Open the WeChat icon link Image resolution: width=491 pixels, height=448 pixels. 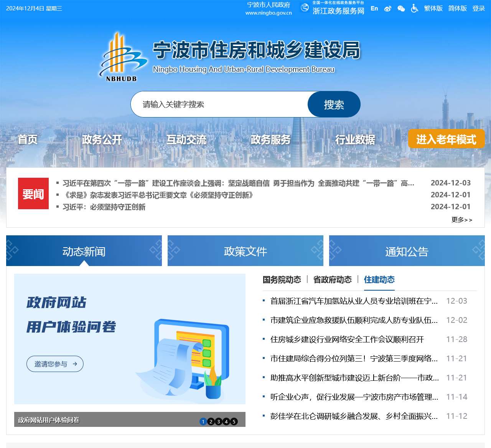401,8
